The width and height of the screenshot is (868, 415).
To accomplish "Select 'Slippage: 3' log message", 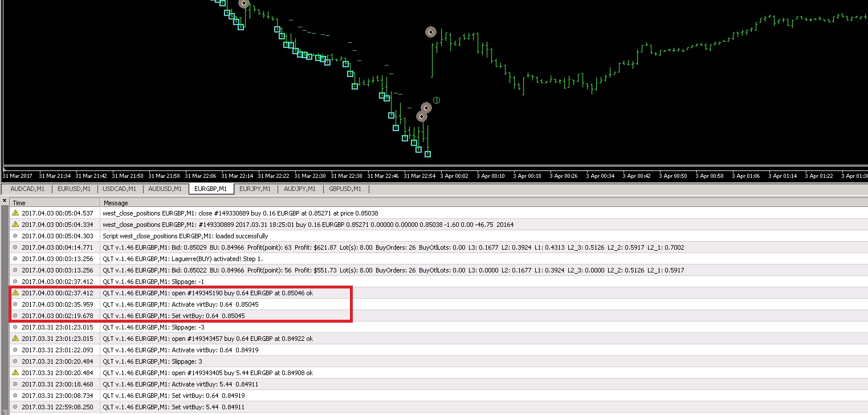I will point(152,361).
